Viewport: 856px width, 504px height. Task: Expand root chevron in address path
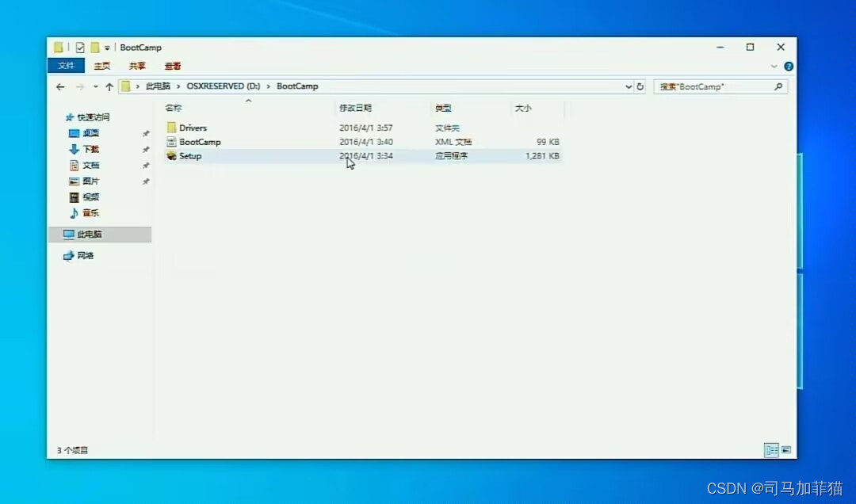pos(138,87)
